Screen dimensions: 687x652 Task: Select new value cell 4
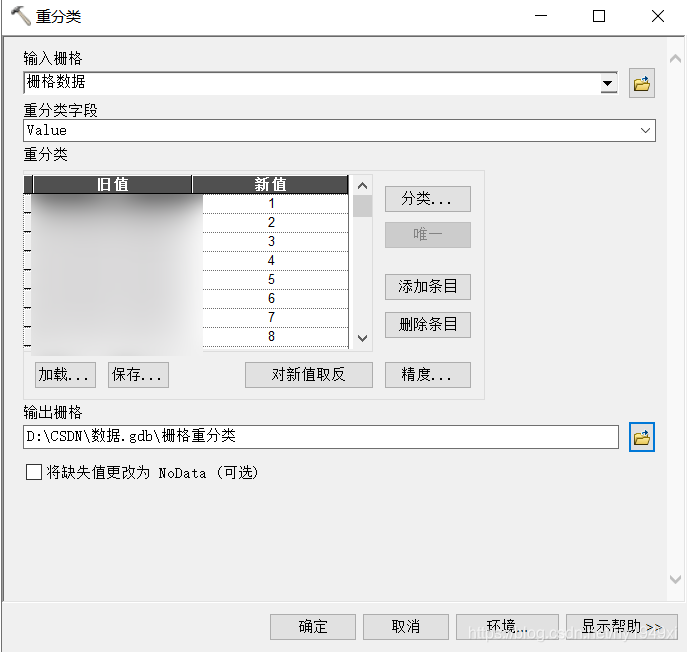tap(275, 261)
